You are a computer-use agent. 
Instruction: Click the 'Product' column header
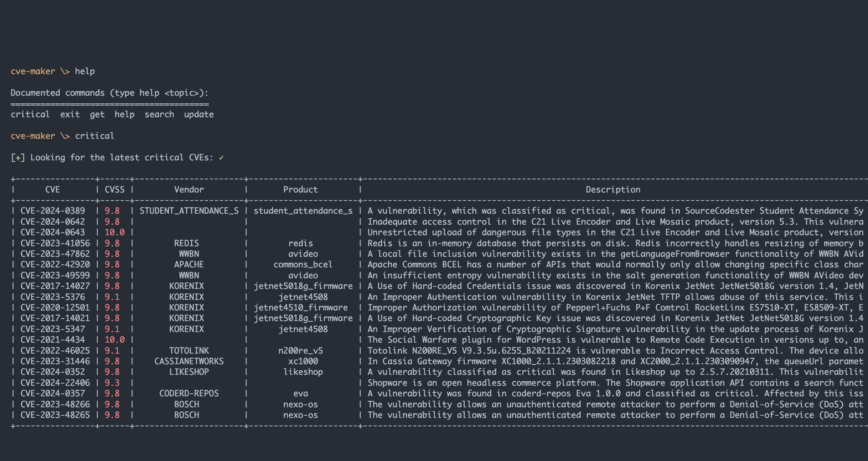[x=301, y=190]
